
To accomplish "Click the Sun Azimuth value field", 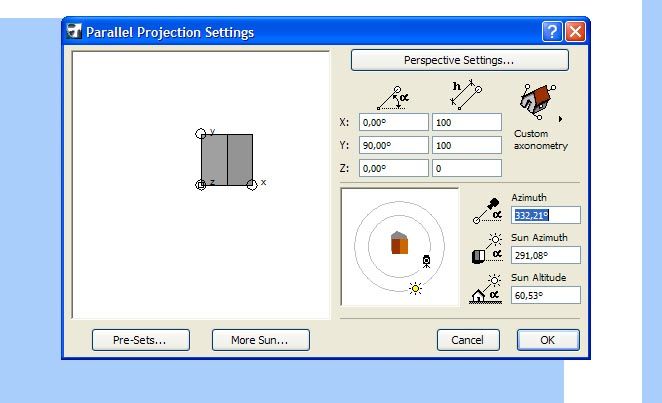I will coord(545,255).
